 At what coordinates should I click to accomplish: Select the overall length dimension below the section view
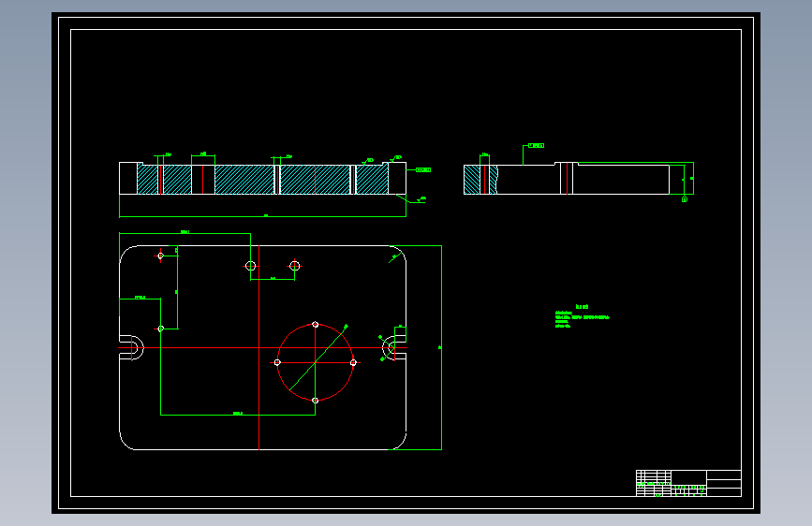pyautogui.click(x=262, y=216)
